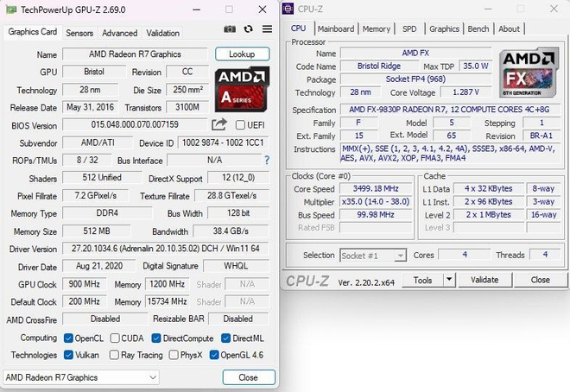Click the Shaders value 512 Unified
This screenshot has height=392, width=570.
pos(102,178)
